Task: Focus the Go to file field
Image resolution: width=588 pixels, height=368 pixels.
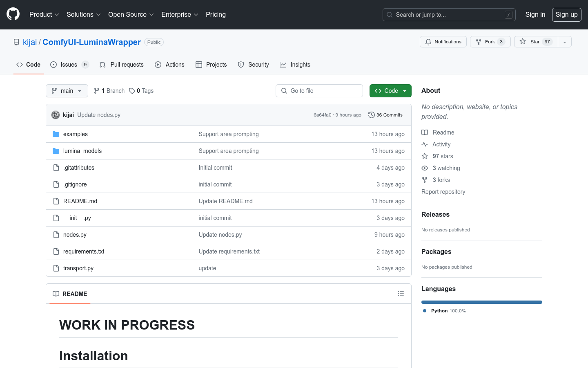Action: point(319,91)
